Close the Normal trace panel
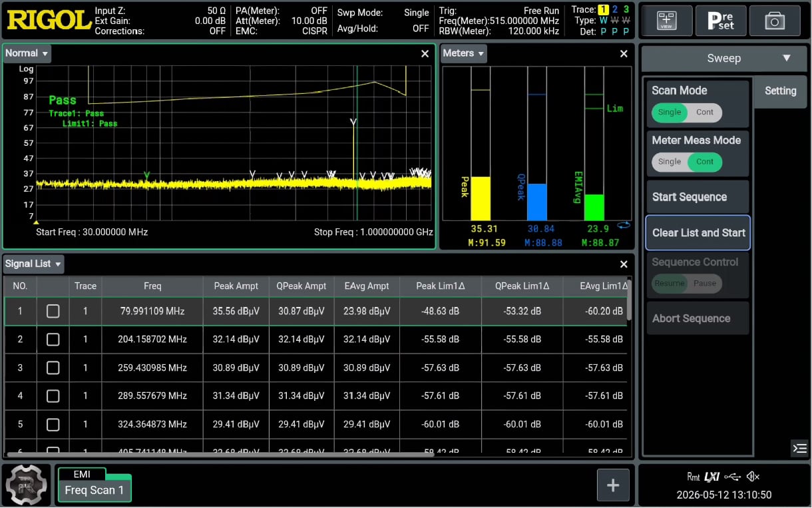Screen dimensions: 812x508 425,54
